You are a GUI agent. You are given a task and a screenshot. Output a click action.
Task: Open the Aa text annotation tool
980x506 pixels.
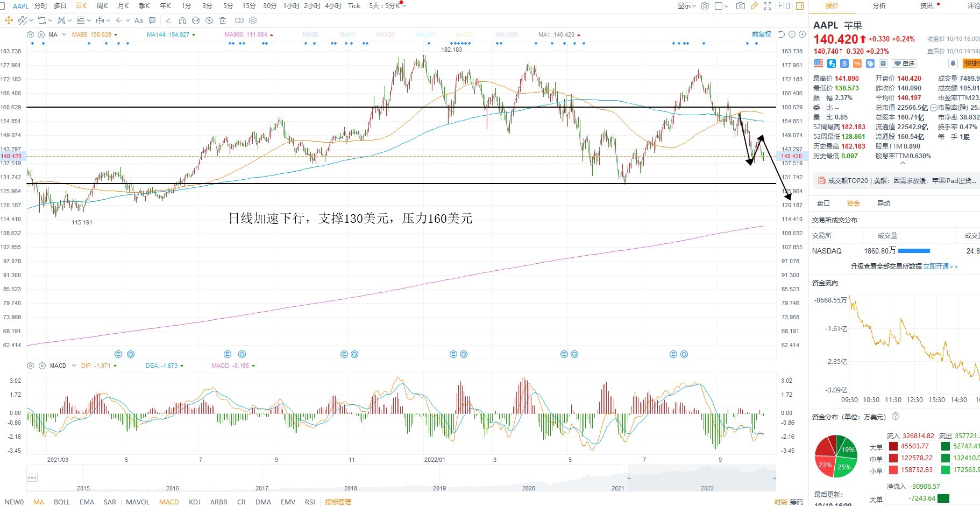pos(139,20)
